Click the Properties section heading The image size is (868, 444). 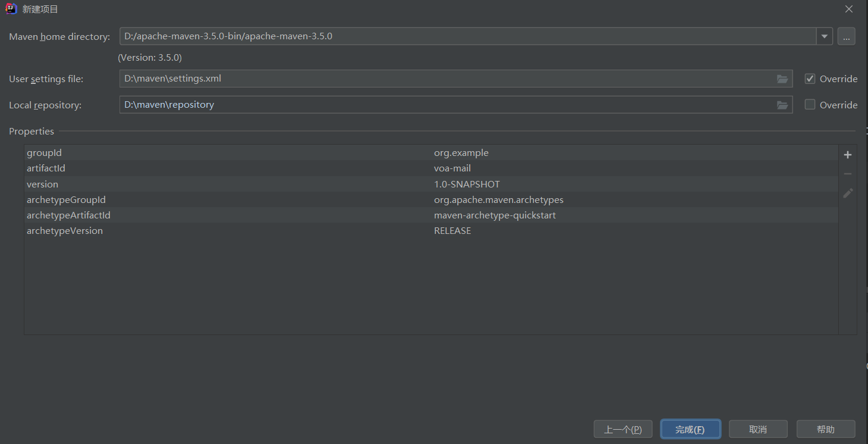32,132
